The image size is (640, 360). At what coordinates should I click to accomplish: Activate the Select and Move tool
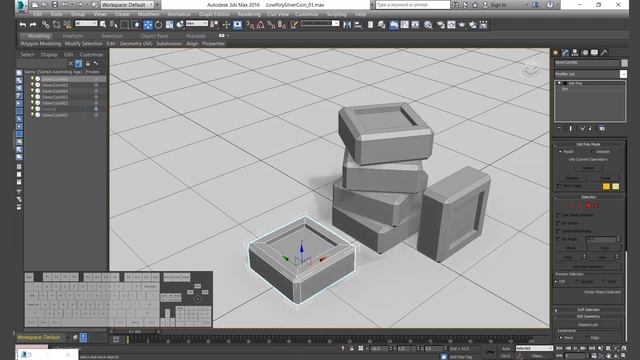click(148, 25)
